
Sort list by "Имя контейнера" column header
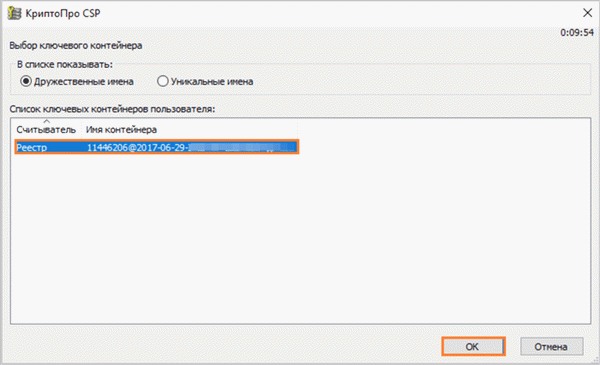pos(121,130)
